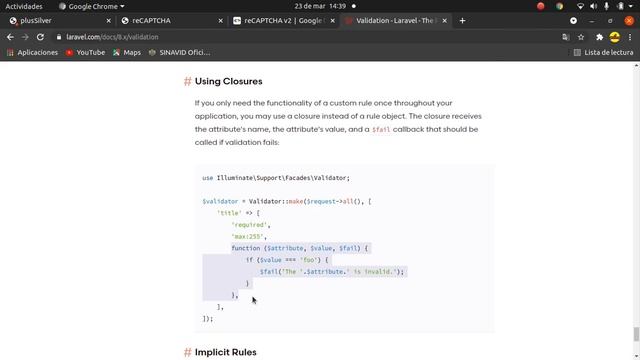Viewport: 640px width, 360px height.
Task: Open the Google Chrome app menu dropdown
Action: 91,7
